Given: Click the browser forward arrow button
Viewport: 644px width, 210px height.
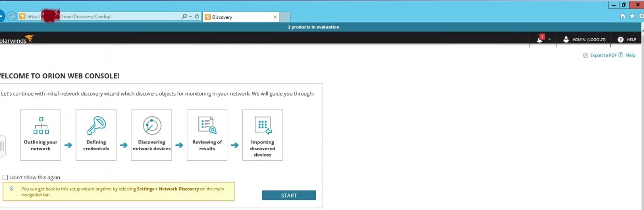Looking at the screenshot, I should tap(12, 16).
